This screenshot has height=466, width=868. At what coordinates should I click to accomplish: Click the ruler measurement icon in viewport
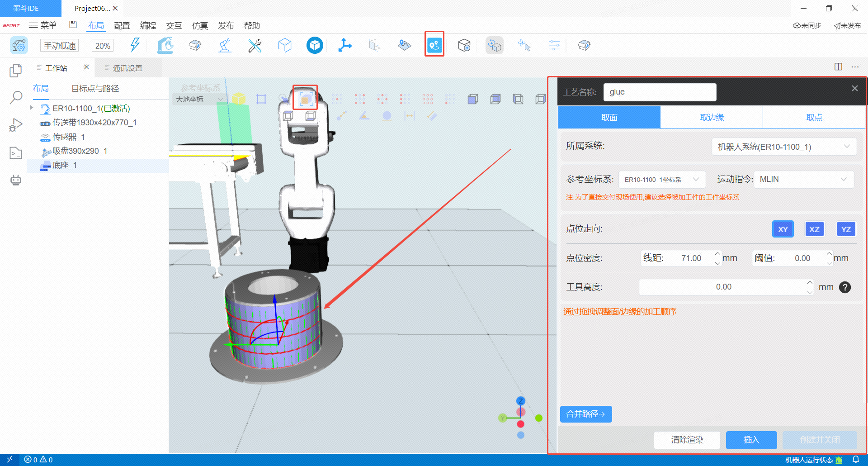coord(432,116)
